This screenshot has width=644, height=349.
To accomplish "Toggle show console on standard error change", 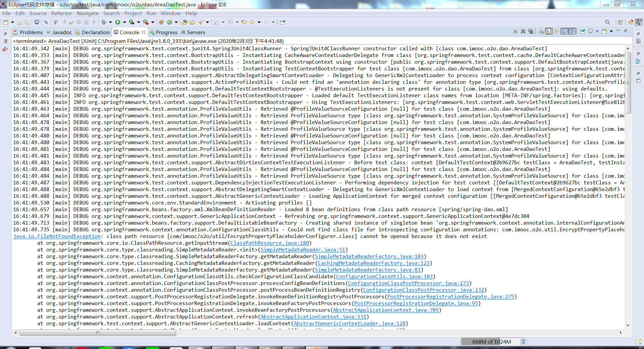I will pos(572,31).
